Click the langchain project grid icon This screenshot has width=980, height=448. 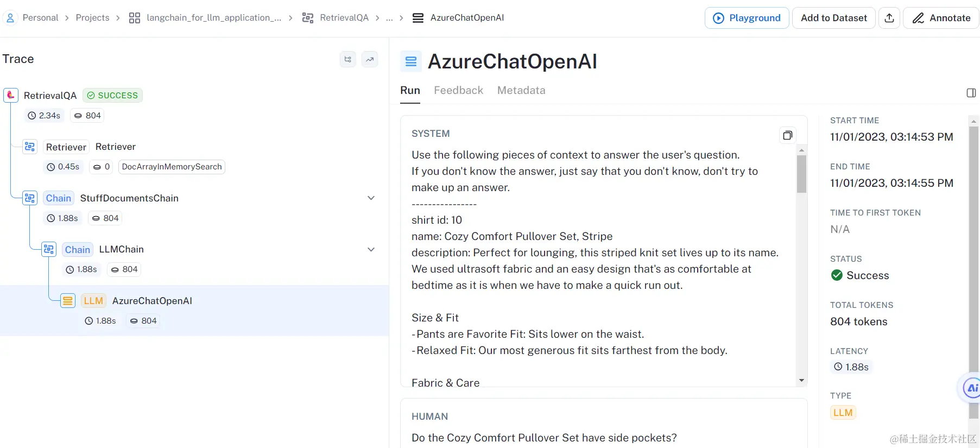click(135, 18)
